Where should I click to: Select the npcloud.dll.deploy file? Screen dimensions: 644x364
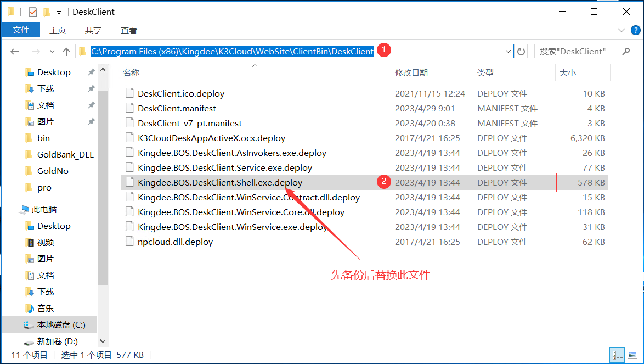(x=176, y=242)
